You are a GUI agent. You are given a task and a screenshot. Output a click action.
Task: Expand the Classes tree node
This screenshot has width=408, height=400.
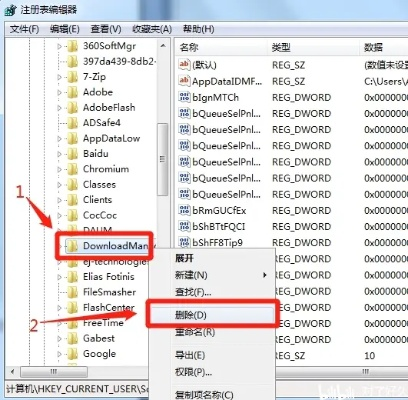tap(60, 185)
